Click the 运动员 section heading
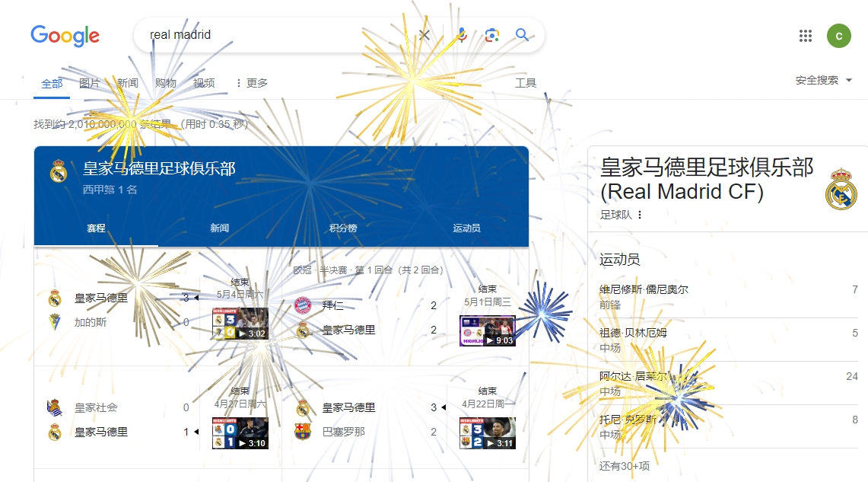The height and width of the screenshot is (482, 868). click(x=619, y=260)
